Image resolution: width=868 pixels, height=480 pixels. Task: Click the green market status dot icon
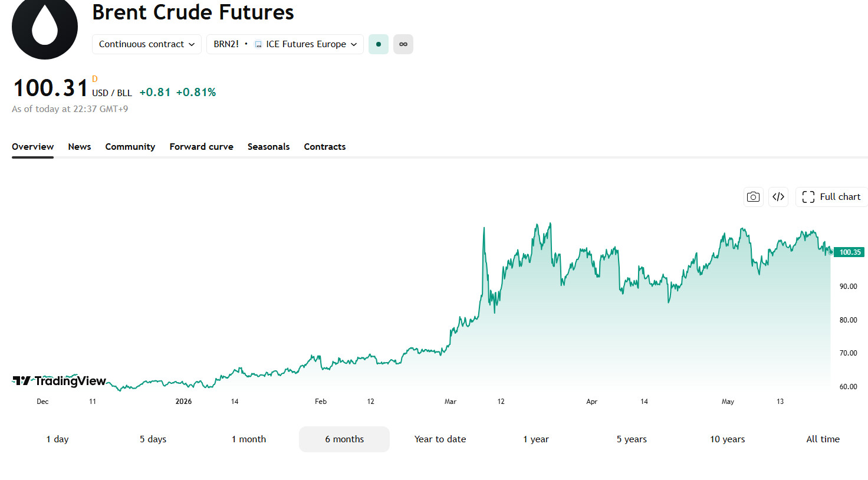(x=379, y=44)
